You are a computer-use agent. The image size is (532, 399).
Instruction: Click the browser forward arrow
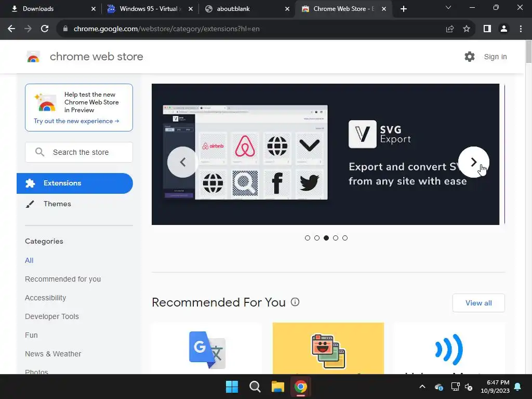[x=28, y=29]
